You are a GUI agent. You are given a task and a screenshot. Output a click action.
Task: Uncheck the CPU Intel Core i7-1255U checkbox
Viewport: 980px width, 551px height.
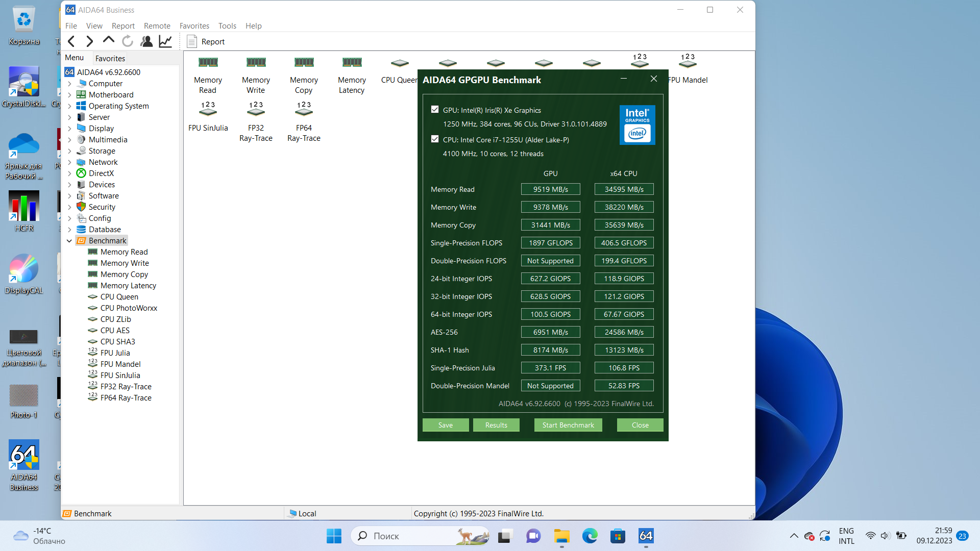pyautogui.click(x=435, y=139)
